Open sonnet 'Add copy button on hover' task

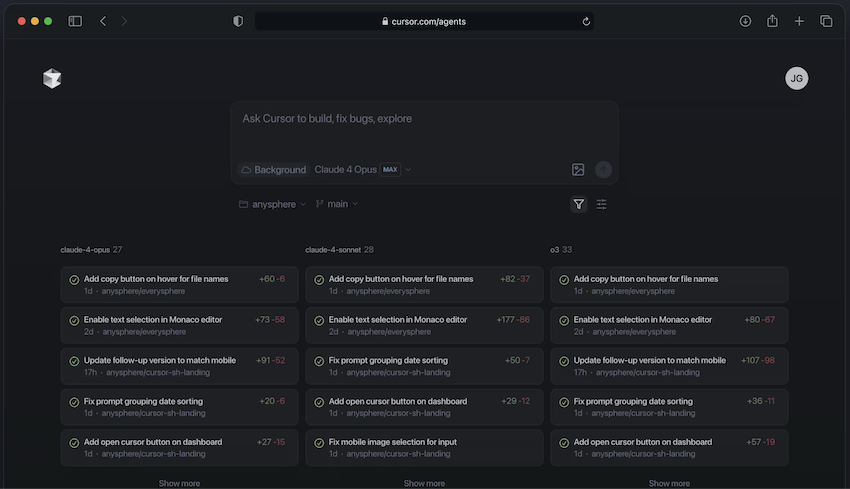pos(424,285)
